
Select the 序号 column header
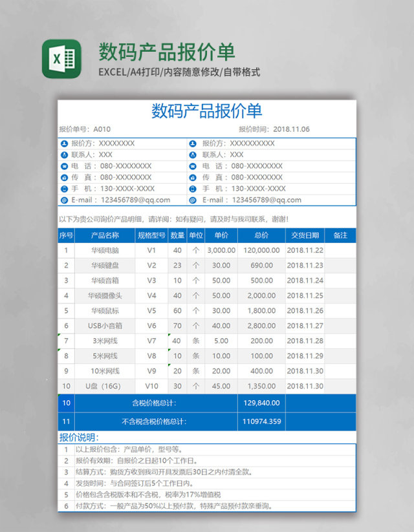click(66, 235)
